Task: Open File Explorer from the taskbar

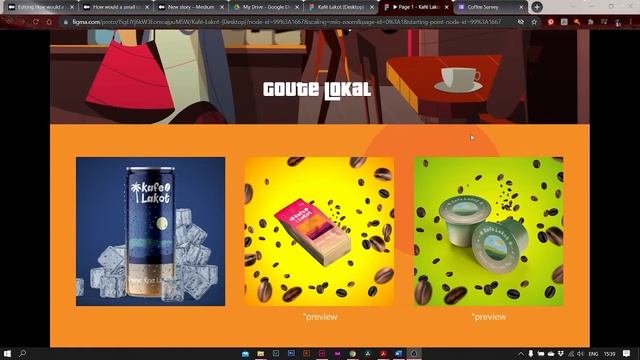Action: tap(260, 353)
